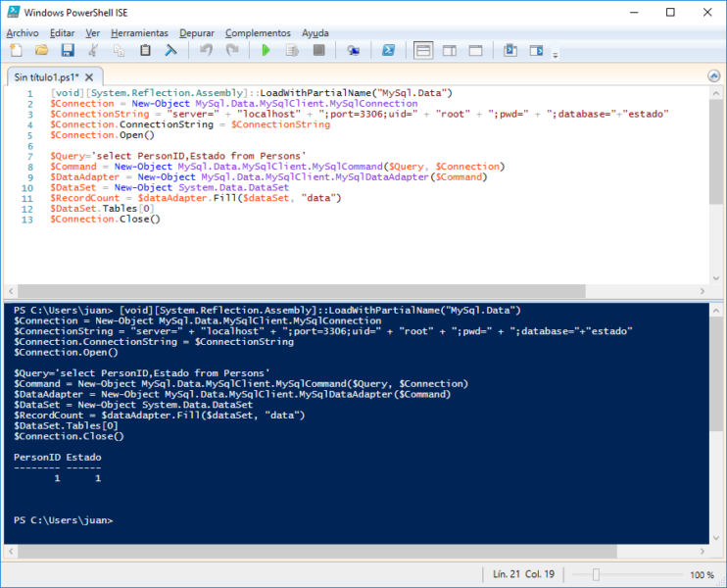Click the Stop Operation square icon
The image size is (727, 588).
point(318,50)
